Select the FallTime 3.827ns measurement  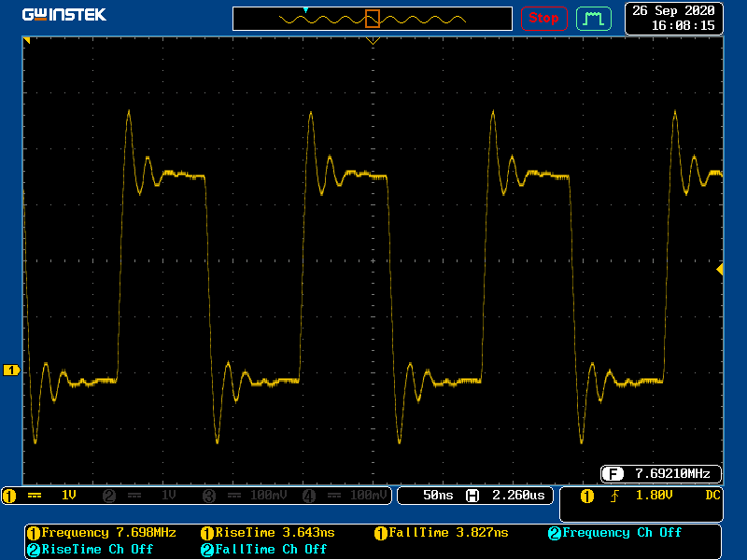442,533
